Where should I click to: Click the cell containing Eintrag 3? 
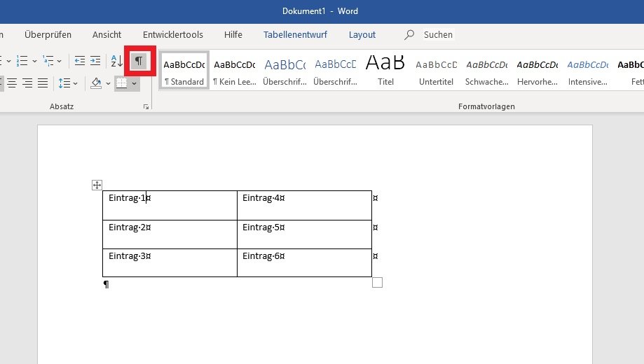(x=170, y=262)
